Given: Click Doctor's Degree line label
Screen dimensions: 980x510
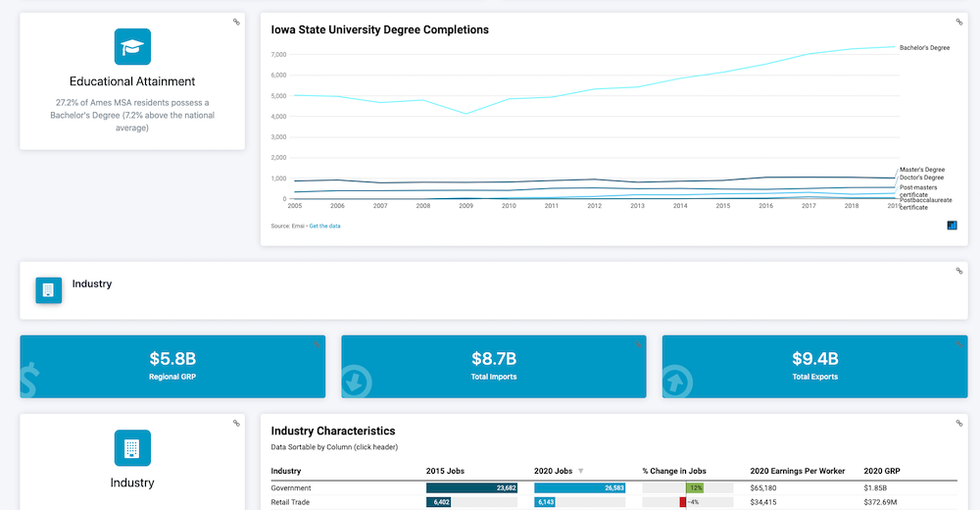Looking at the screenshot, I should pos(921,178).
